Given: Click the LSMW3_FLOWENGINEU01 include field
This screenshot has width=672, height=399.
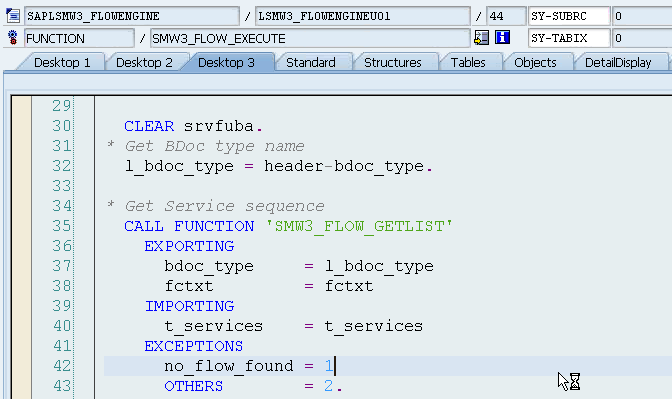Looking at the screenshot, I should [x=363, y=16].
